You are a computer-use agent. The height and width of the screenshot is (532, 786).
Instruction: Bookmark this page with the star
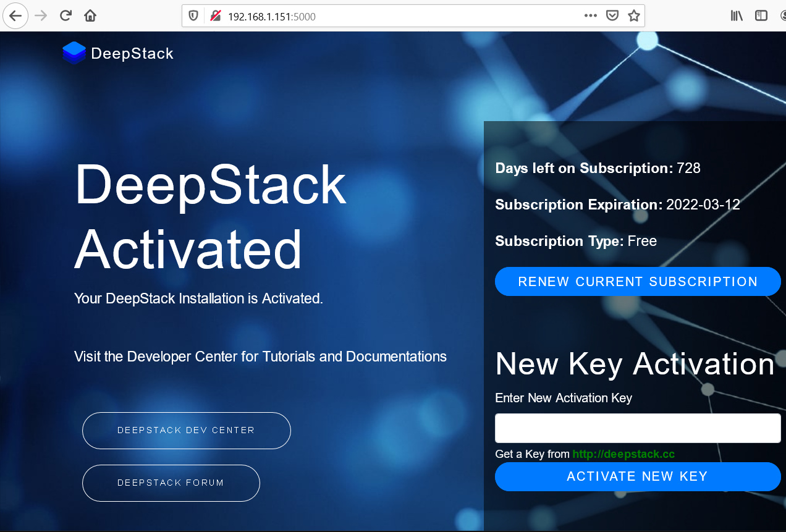(634, 15)
